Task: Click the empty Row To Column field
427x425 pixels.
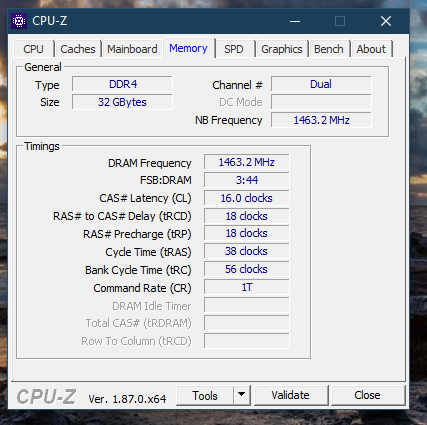Action: 247,341
